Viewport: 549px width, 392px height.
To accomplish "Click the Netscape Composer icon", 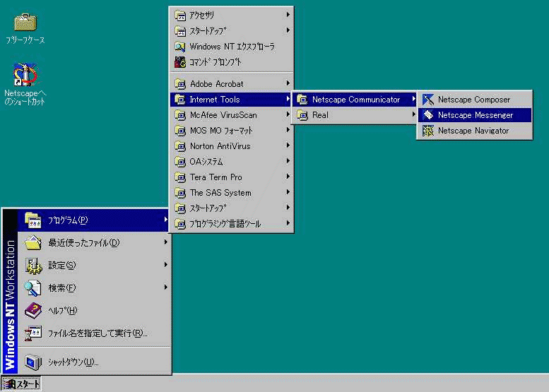I will [x=428, y=100].
